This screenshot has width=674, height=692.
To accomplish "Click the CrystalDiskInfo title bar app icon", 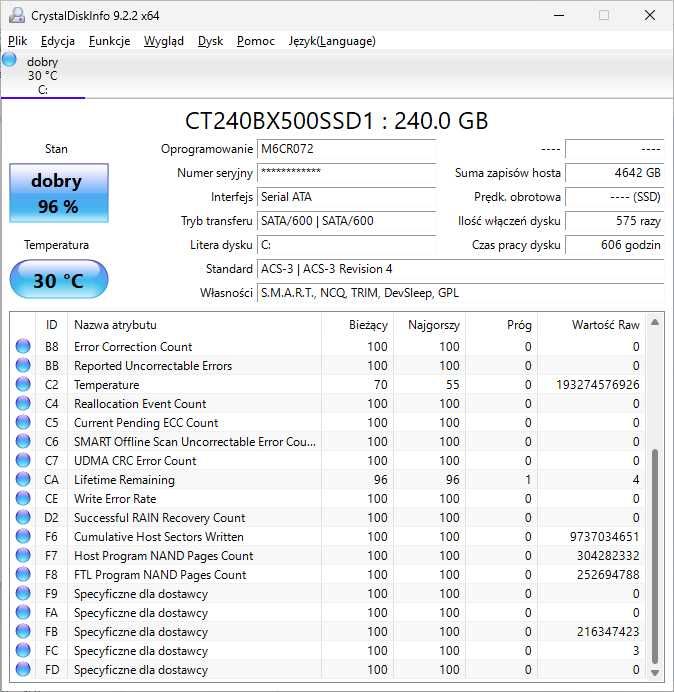I will click(17, 15).
